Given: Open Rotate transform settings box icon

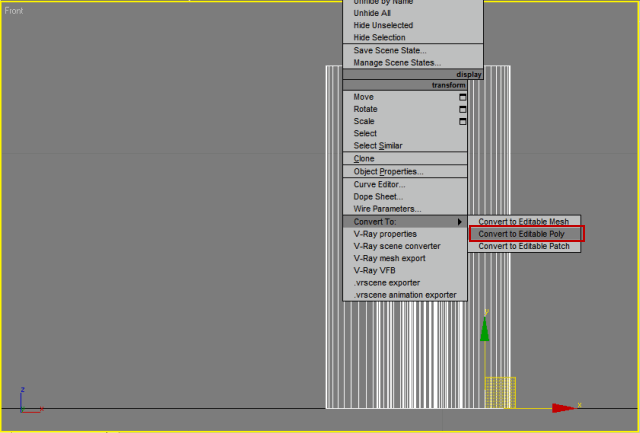Looking at the screenshot, I should (x=462, y=109).
